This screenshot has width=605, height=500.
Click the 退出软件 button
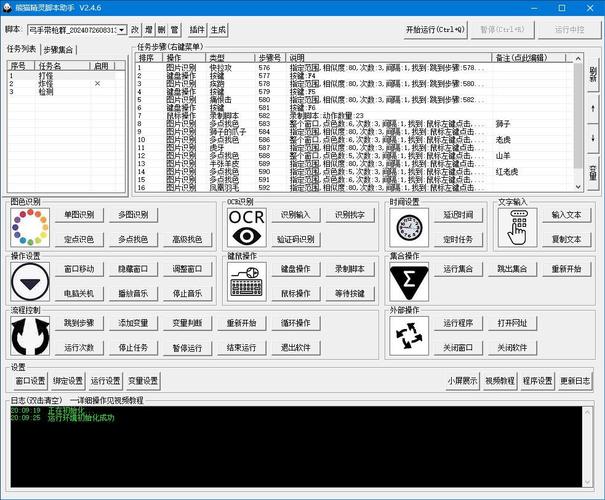click(x=296, y=348)
